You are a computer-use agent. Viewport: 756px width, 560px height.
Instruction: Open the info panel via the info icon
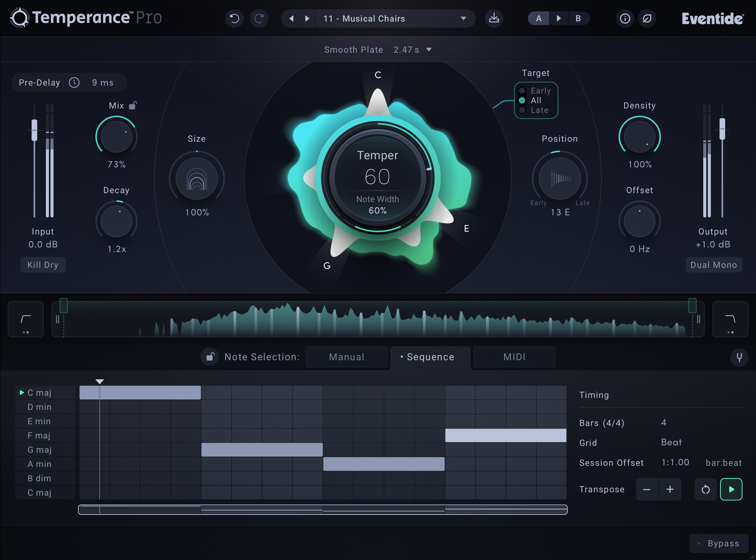(624, 18)
